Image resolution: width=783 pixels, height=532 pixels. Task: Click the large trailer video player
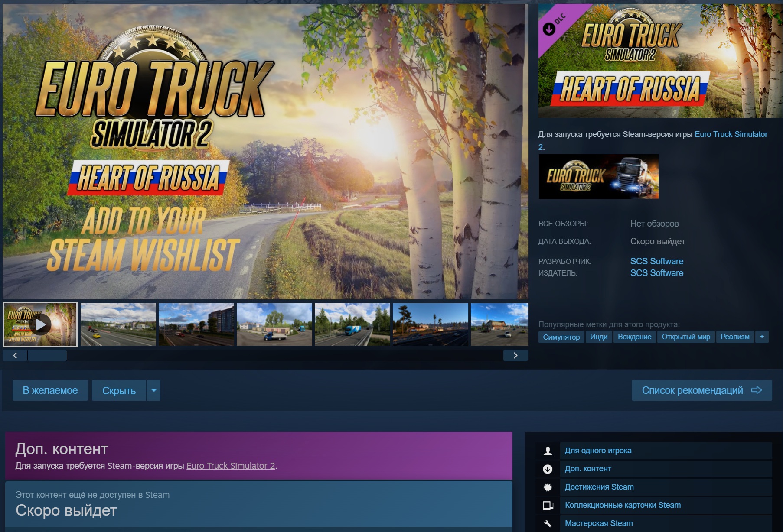pyautogui.click(x=265, y=152)
